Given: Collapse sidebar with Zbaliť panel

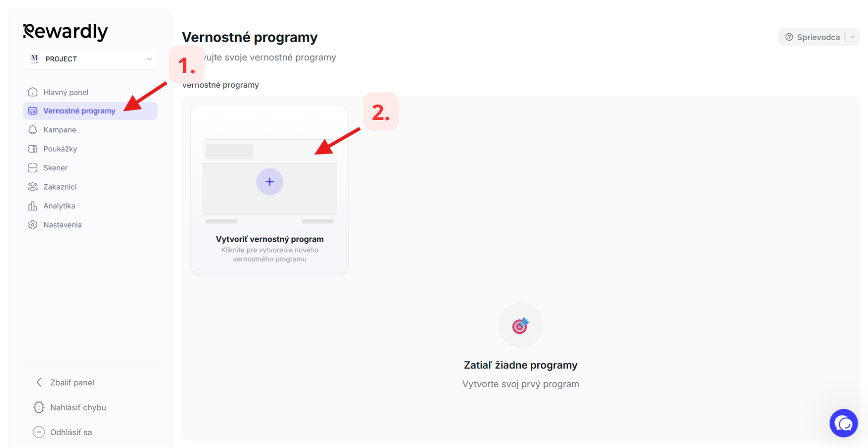Looking at the screenshot, I should point(65,382).
